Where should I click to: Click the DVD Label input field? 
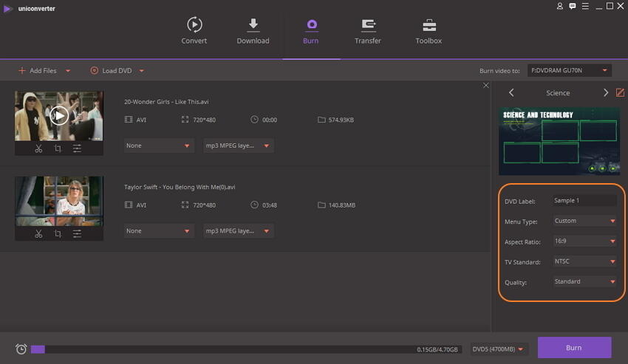pos(584,201)
